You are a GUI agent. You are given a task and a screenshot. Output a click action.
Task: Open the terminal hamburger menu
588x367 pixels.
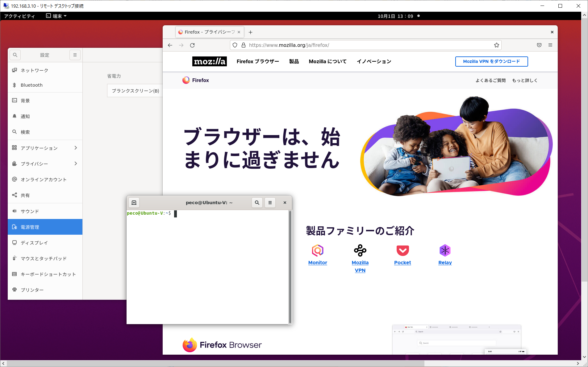pos(270,203)
